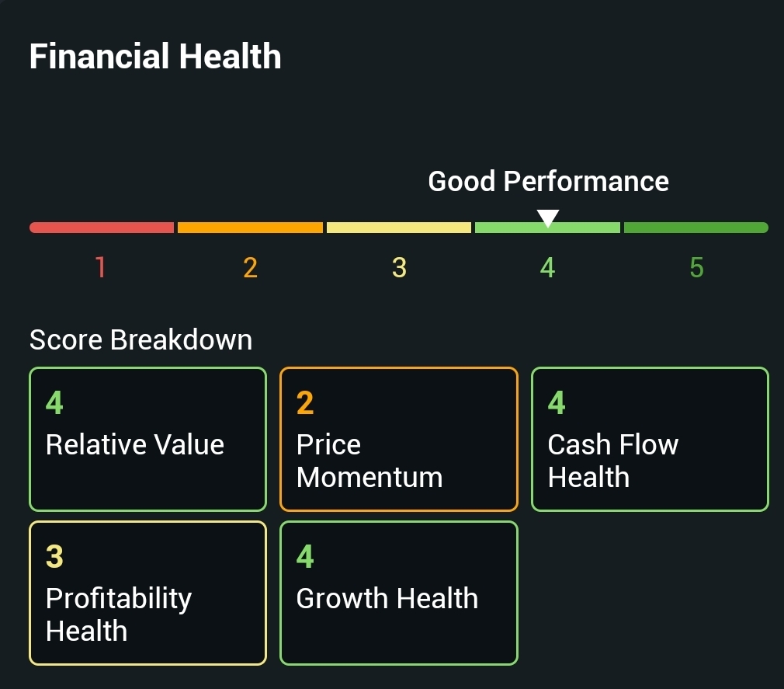Image resolution: width=784 pixels, height=689 pixels.
Task: Select scale number 1 under the bar
Action: tap(100, 268)
